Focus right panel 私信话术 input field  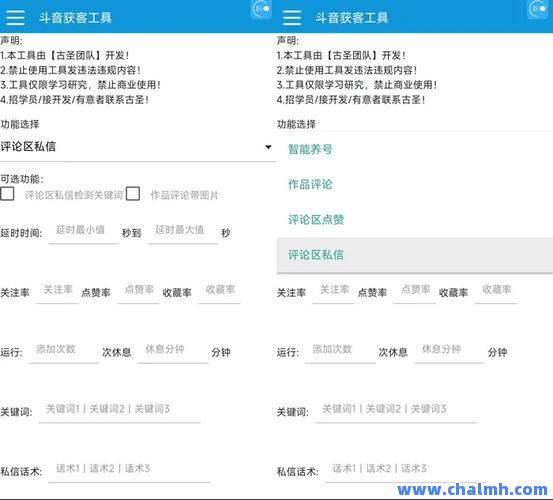click(x=406, y=470)
